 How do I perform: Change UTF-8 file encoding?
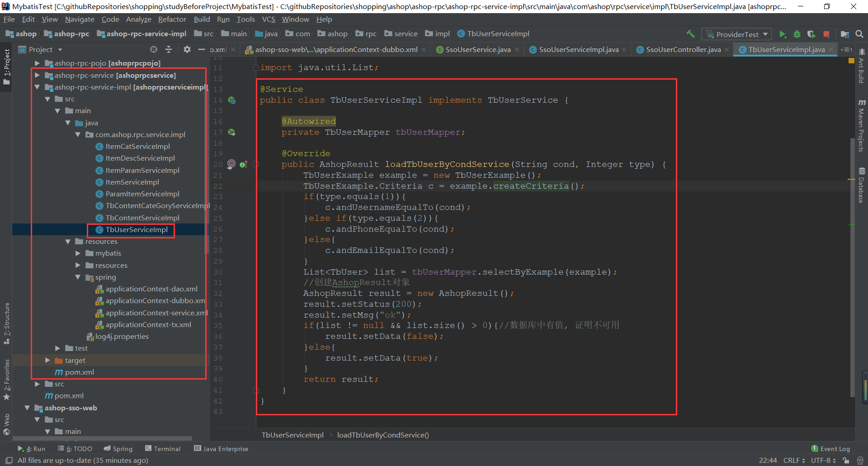tap(823, 460)
